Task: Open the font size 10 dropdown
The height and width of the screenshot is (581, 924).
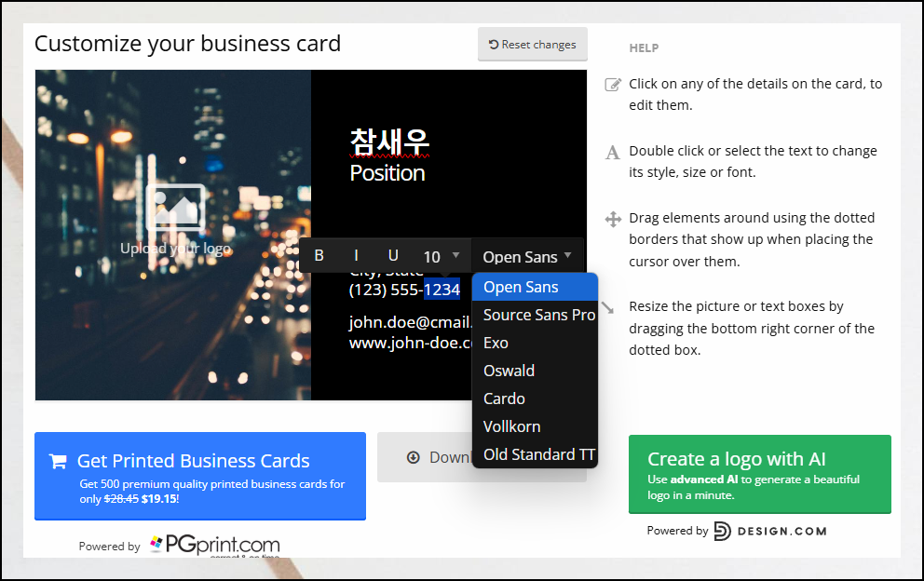Action: (441, 256)
